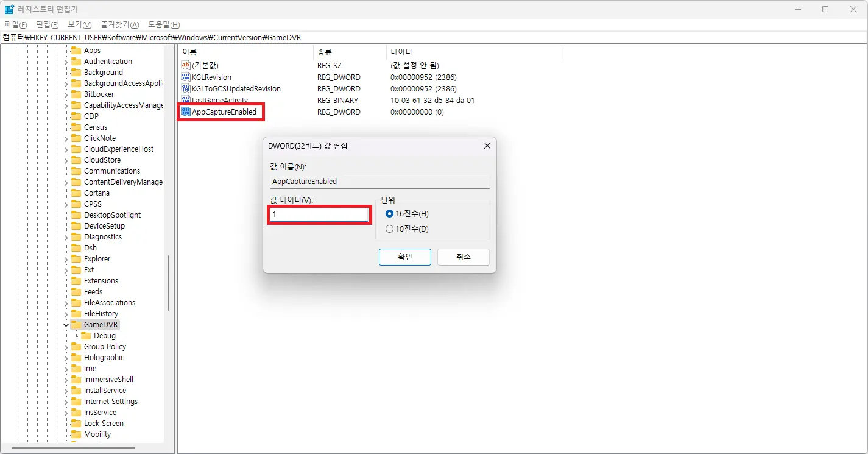Select the IrisService tree item
Image resolution: width=868 pixels, height=454 pixels.
coord(100,413)
